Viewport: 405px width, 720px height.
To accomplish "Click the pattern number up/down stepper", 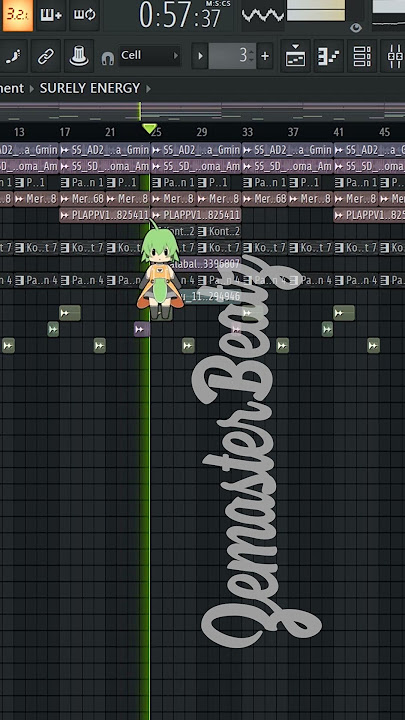I will 251,56.
